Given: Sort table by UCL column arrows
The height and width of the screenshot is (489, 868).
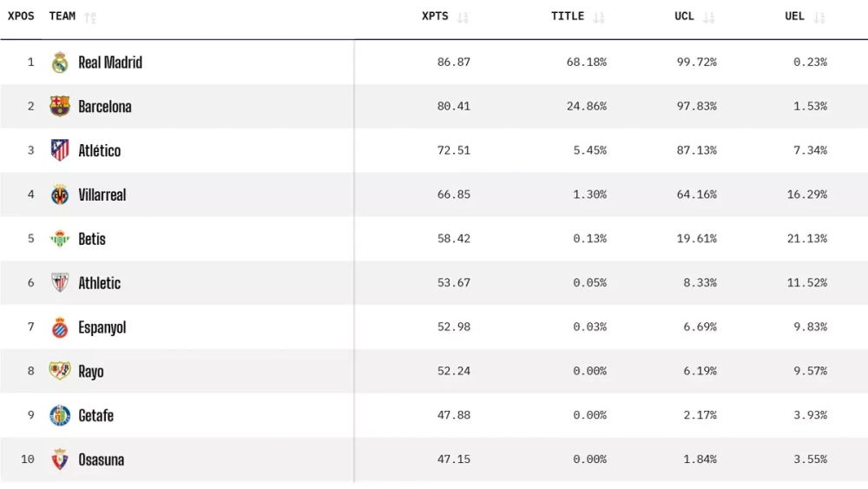Looking at the screenshot, I should tap(709, 17).
